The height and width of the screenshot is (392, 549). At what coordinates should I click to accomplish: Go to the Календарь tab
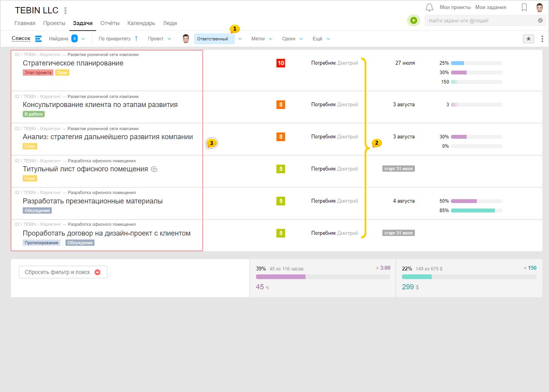pyautogui.click(x=141, y=23)
